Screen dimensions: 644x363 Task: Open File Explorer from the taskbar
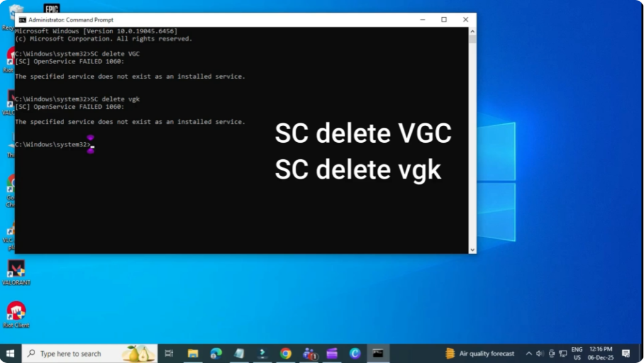point(193,353)
